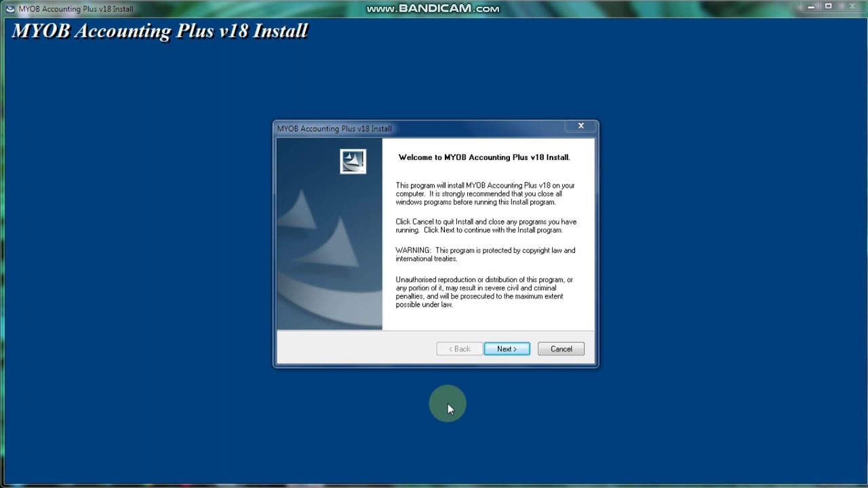
Task: Close the MYOB install dialog with X
Action: point(580,126)
